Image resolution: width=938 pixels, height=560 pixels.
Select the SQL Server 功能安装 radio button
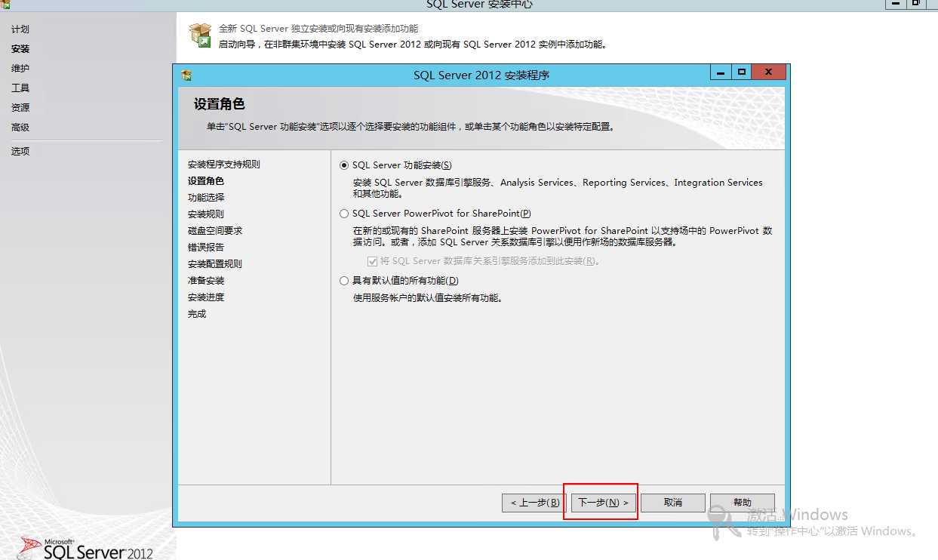coord(345,165)
